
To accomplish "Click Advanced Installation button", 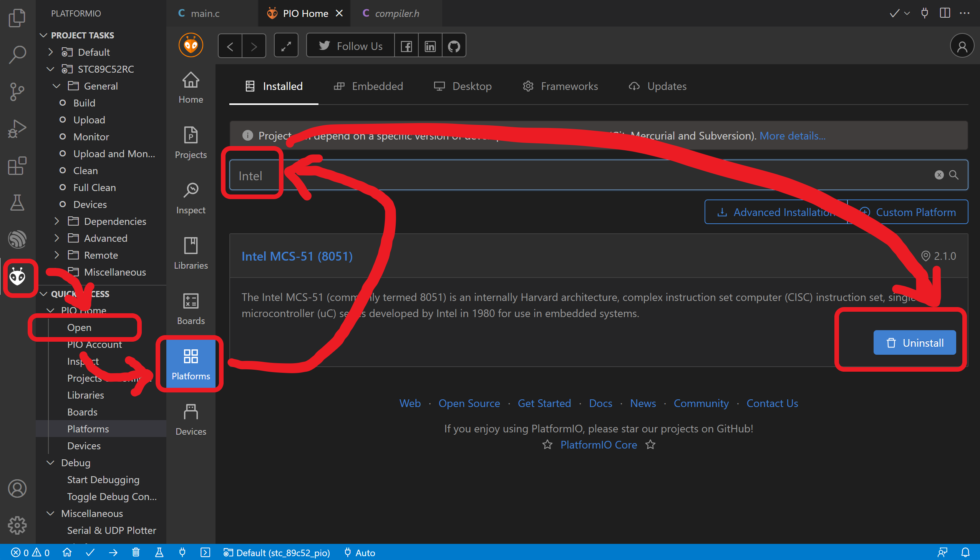I will (776, 212).
